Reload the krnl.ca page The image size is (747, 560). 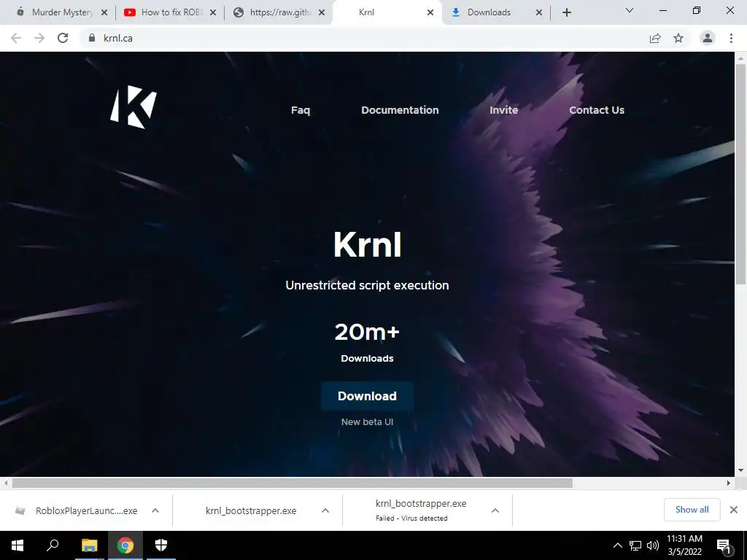63,38
